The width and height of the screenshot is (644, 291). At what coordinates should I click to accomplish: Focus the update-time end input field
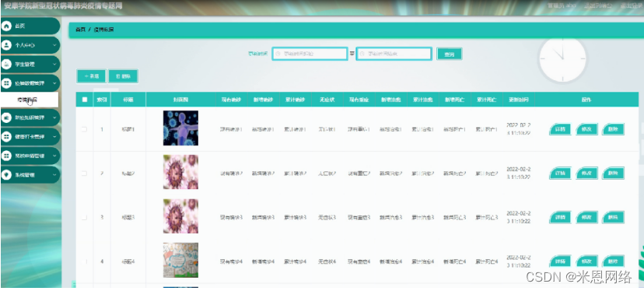tap(394, 54)
